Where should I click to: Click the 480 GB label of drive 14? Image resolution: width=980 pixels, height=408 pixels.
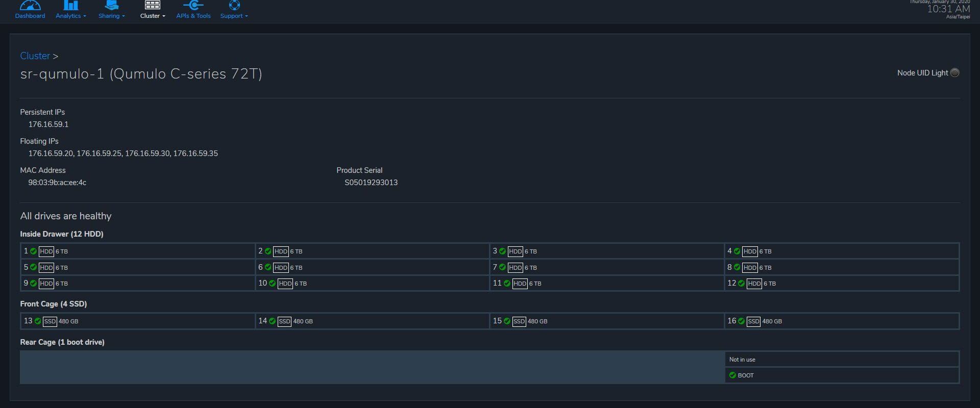click(x=303, y=321)
